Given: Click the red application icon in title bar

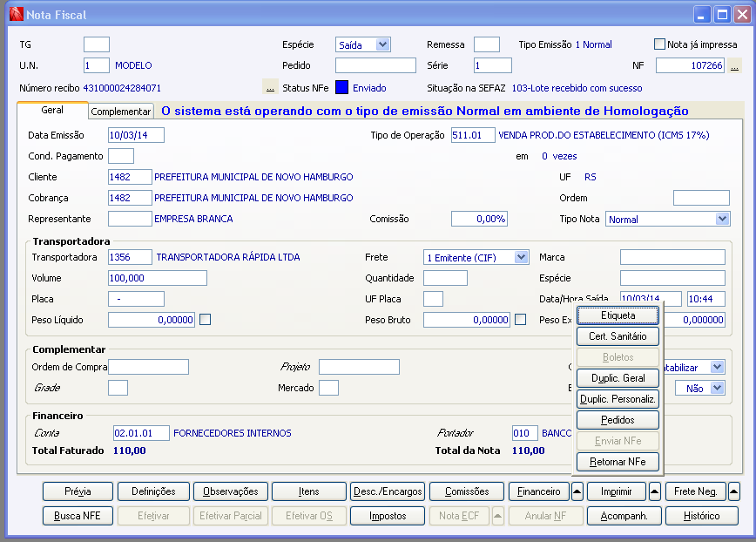Looking at the screenshot, I should pyautogui.click(x=15, y=15).
